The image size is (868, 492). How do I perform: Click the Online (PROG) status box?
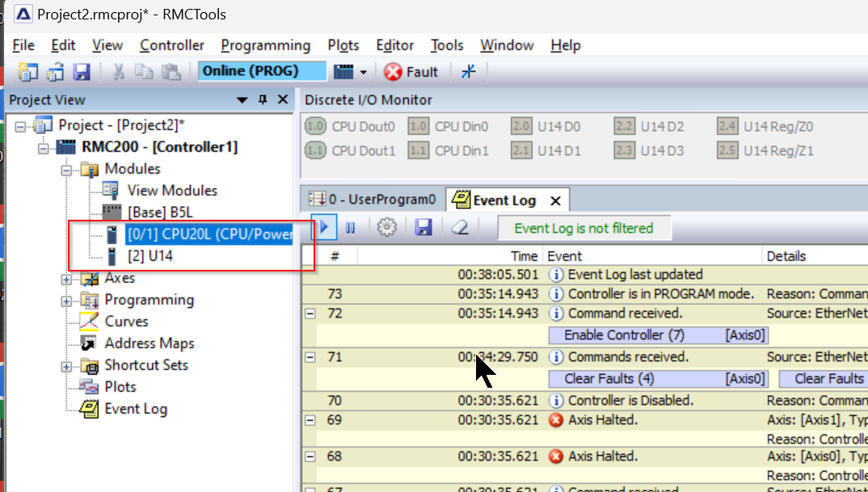coord(263,71)
